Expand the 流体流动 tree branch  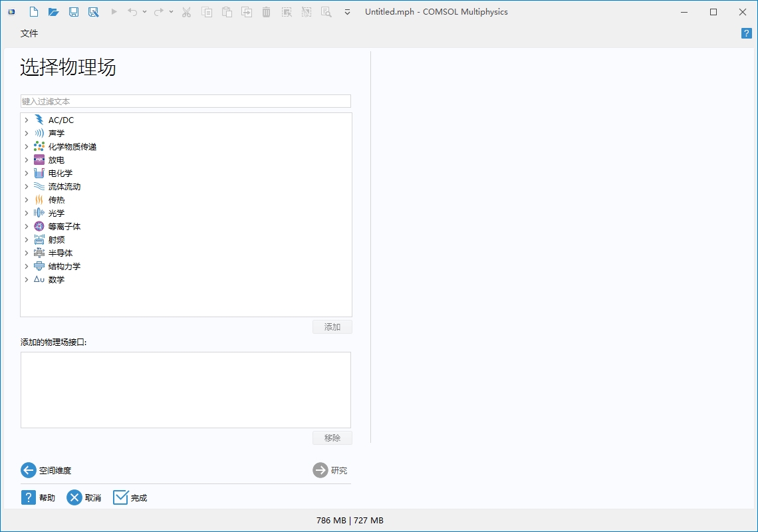tap(27, 187)
